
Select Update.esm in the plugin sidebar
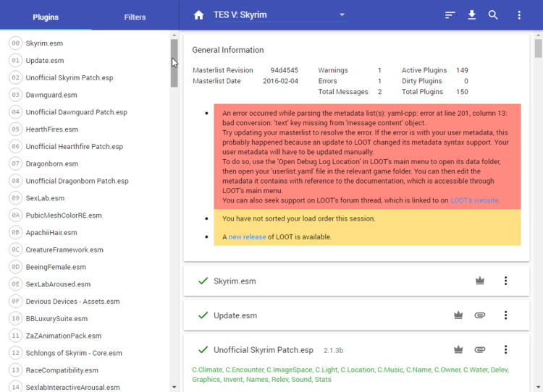[45, 61]
